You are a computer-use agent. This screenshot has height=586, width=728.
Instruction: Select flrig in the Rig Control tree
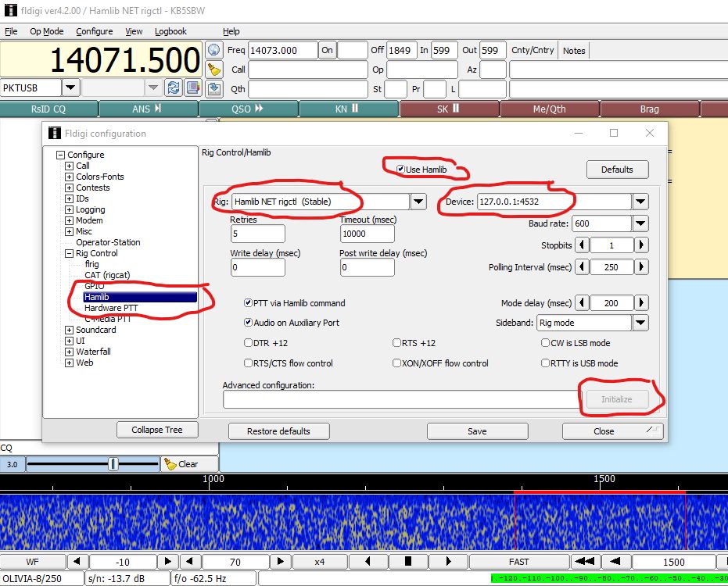pos(91,264)
